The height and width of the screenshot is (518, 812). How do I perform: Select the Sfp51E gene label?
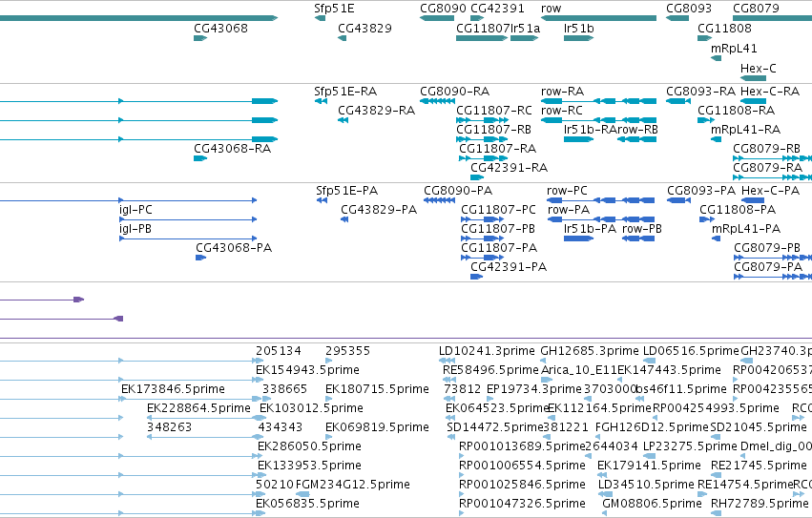tap(334, 9)
